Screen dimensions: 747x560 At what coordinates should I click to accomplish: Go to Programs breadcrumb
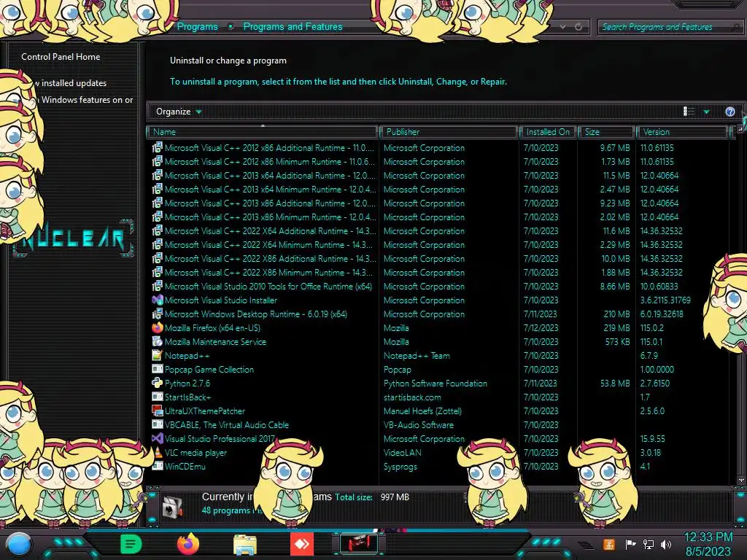click(197, 27)
